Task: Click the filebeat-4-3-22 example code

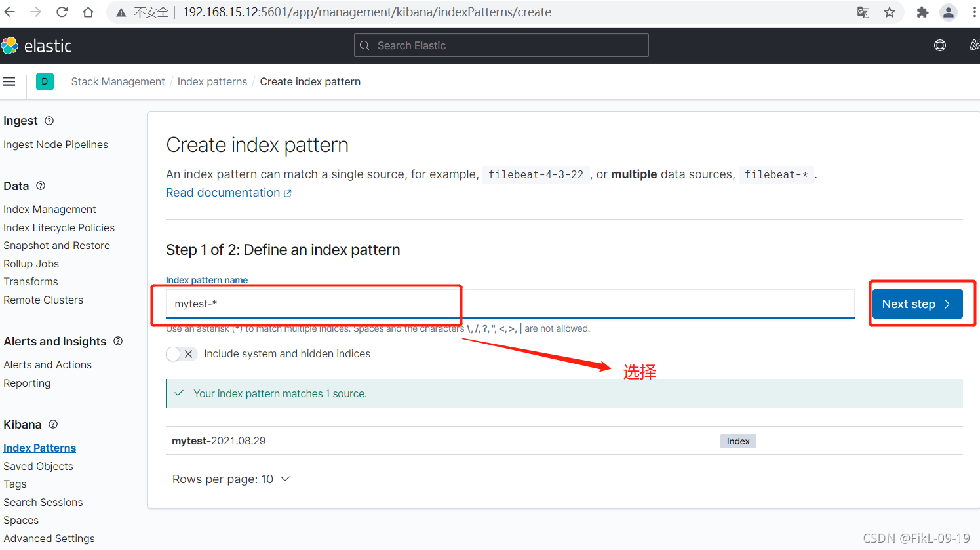Action: (x=536, y=174)
